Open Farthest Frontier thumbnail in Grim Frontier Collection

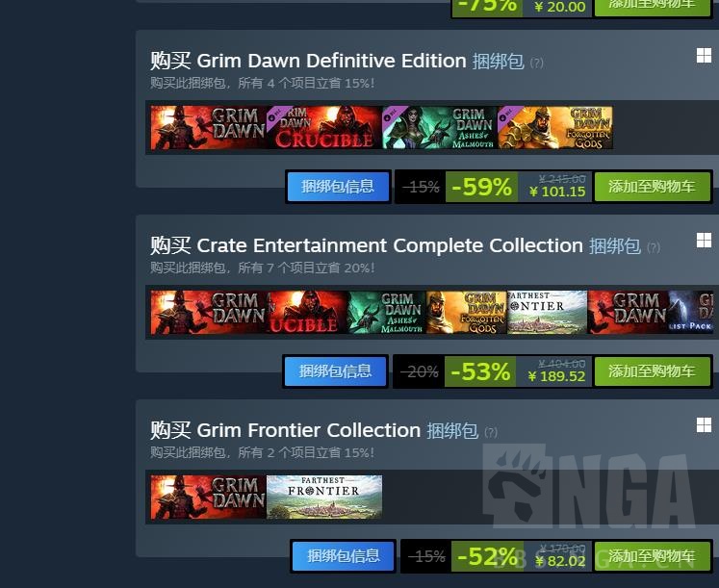[324, 497]
